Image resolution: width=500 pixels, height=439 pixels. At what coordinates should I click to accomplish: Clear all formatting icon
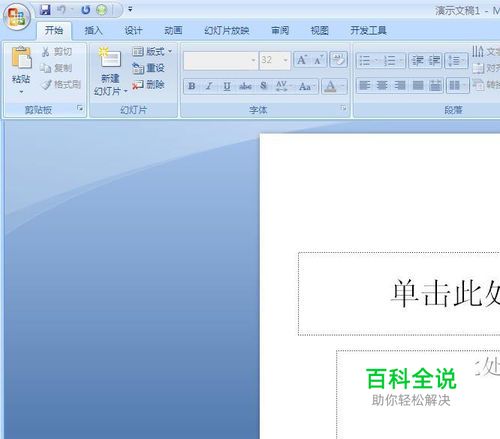click(339, 60)
